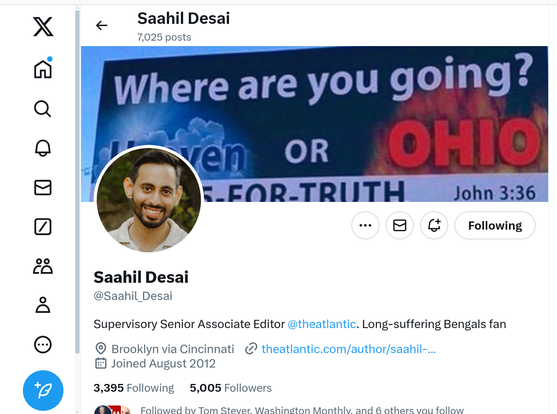
Task: Open Profile person icon in sidebar
Action: tap(43, 305)
